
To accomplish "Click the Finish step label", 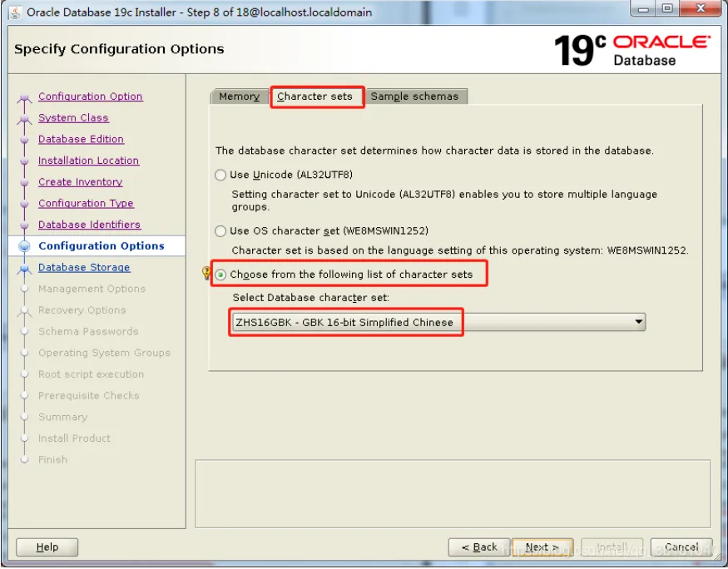I will [52, 459].
